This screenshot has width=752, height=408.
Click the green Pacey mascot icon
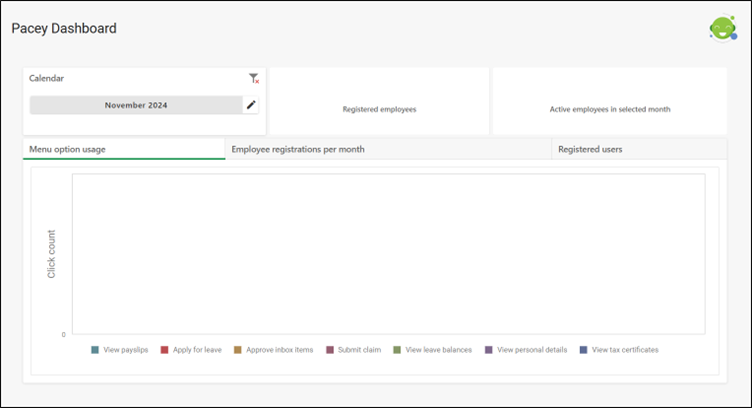723,28
